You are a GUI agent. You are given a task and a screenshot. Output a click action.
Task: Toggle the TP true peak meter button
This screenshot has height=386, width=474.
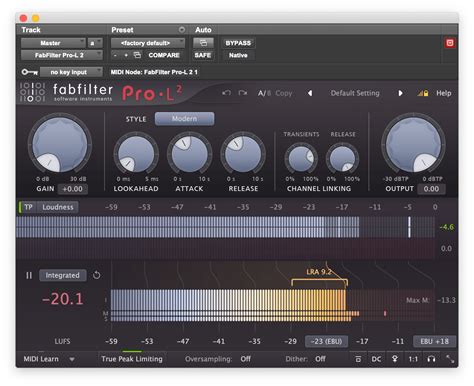coord(28,207)
